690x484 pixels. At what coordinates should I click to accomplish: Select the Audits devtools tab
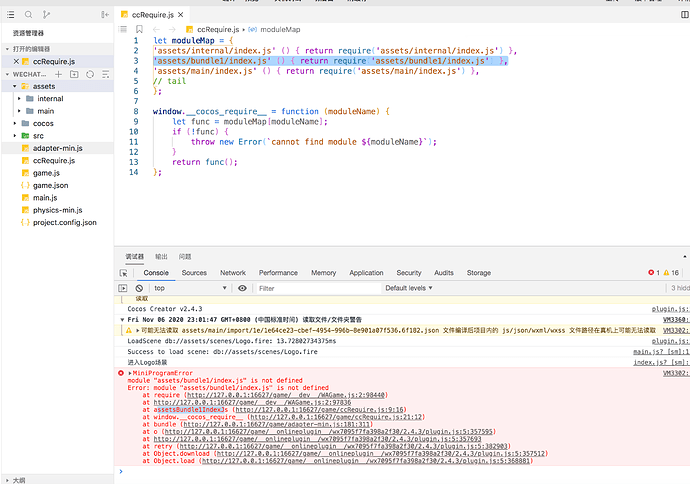(444, 273)
